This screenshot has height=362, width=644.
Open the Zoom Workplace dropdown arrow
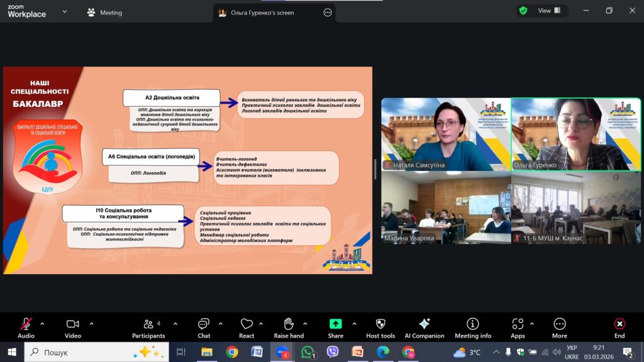(x=64, y=11)
